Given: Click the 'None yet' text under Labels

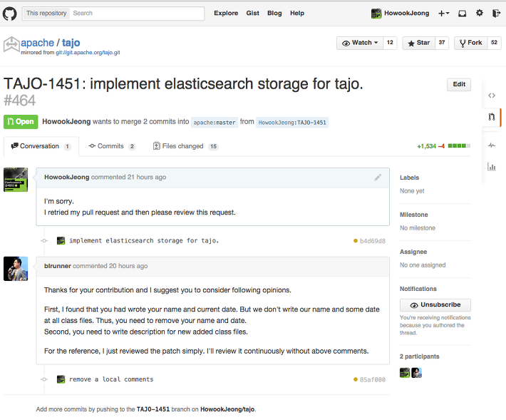Looking at the screenshot, I should [x=412, y=191].
